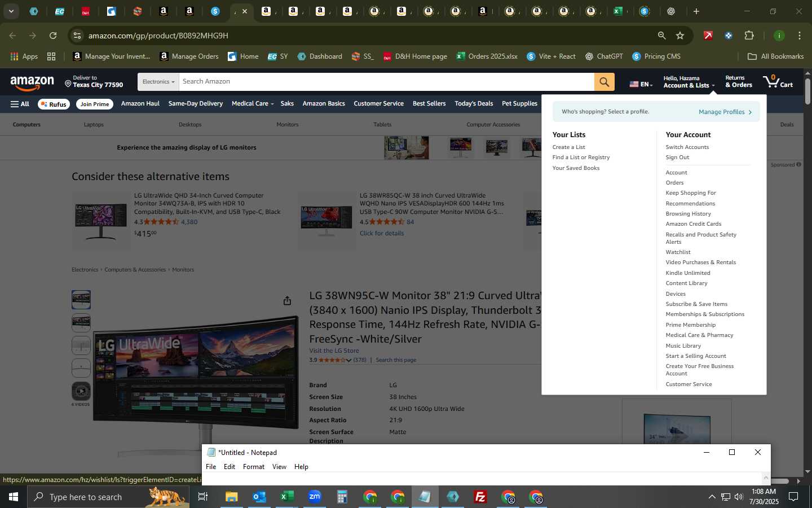Open FileZilla from the taskbar

coord(480,497)
